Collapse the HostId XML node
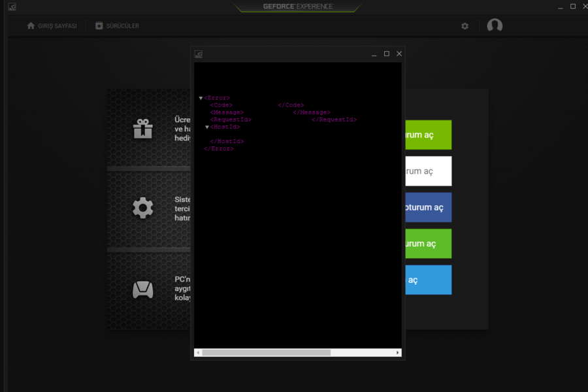Viewport: 588px width, 392px height. pyautogui.click(x=207, y=127)
